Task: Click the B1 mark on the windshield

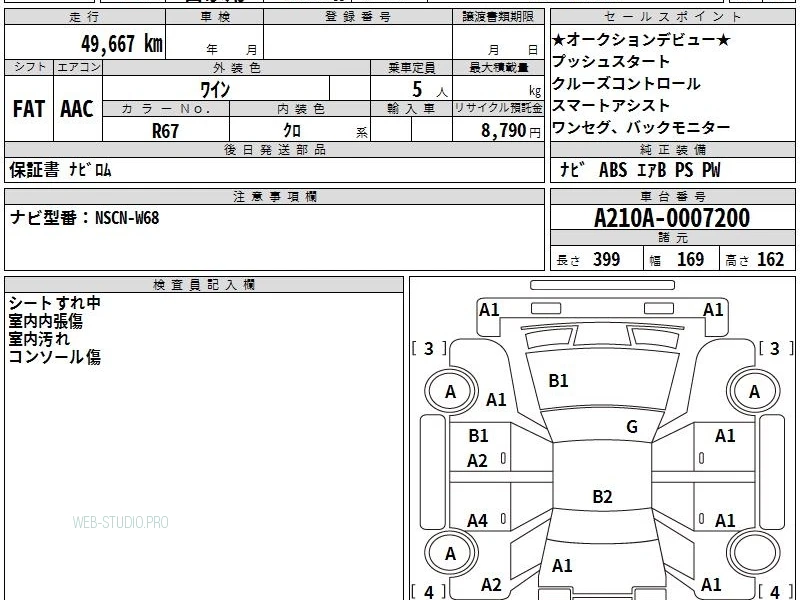Action: click(558, 381)
